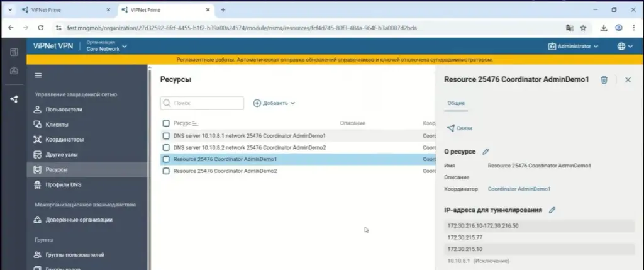The image size is (644, 270).
Task: Delete resource with trash icon
Action: pyautogui.click(x=604, y=80)
